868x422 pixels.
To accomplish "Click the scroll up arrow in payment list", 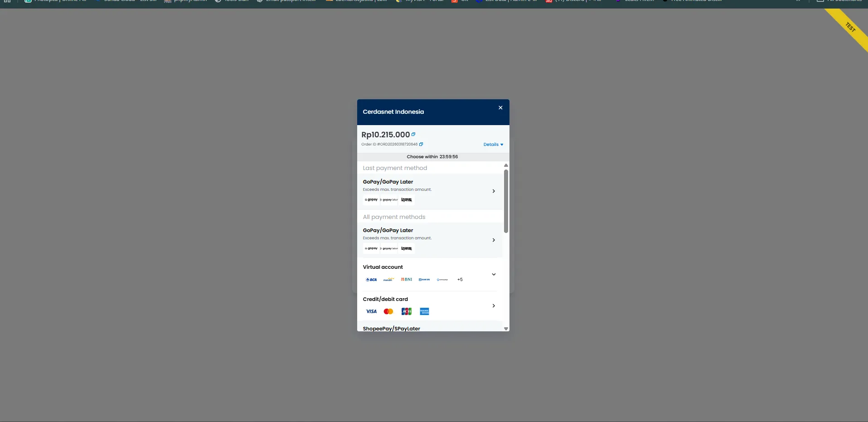I will [x=506, y=165].
